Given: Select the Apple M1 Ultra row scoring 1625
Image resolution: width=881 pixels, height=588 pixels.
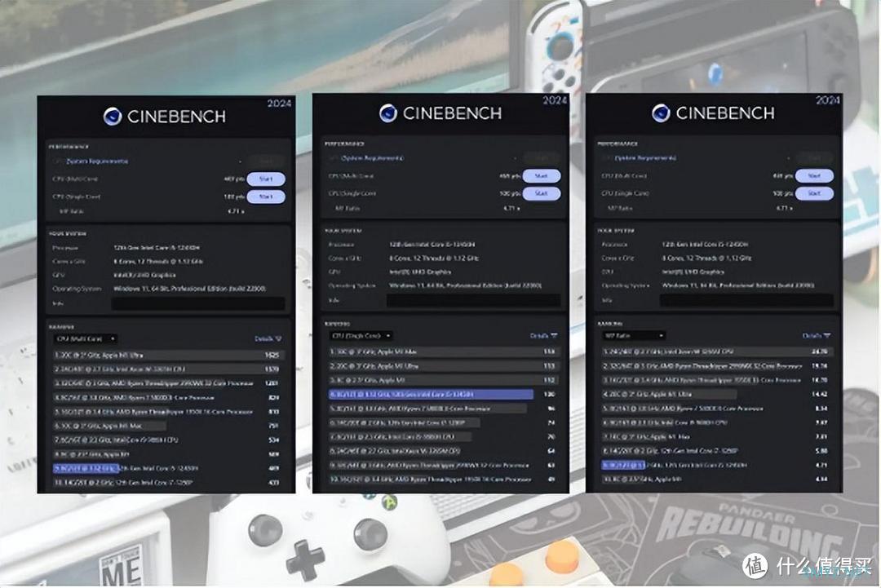Looking at the screenshot, I should 167,355.
